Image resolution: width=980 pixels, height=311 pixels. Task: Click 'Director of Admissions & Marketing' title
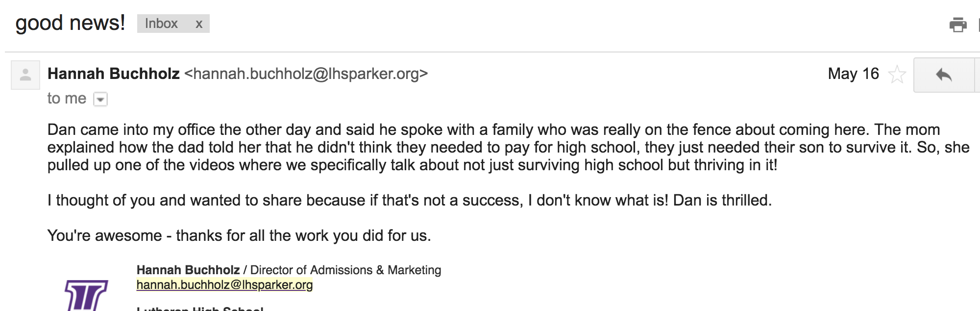(345, 270)
